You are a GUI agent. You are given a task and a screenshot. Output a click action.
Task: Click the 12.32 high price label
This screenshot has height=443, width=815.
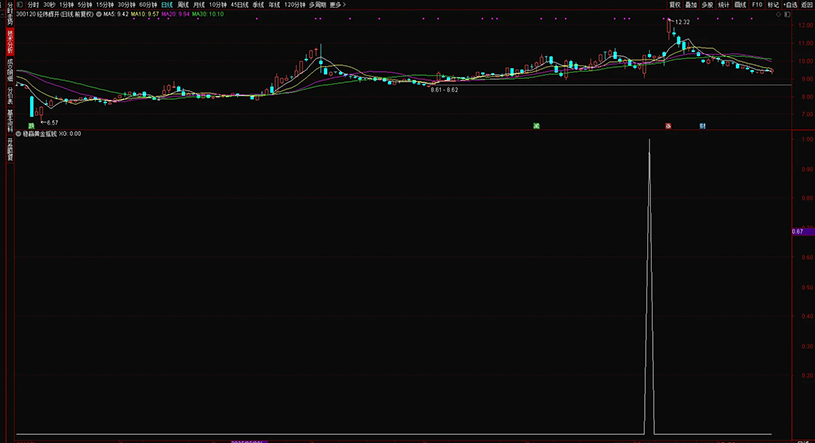pos(682,22)
